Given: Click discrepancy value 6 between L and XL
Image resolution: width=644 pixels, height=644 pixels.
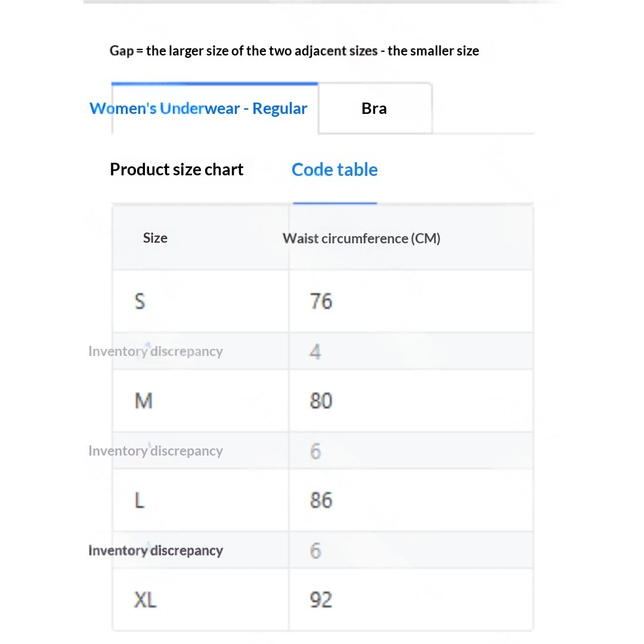Looking at the screenshot, I should point(315,551).
